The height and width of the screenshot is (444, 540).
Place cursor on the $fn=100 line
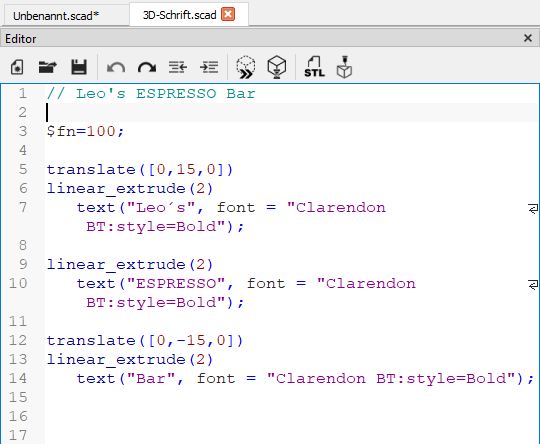tap(85, 131)
